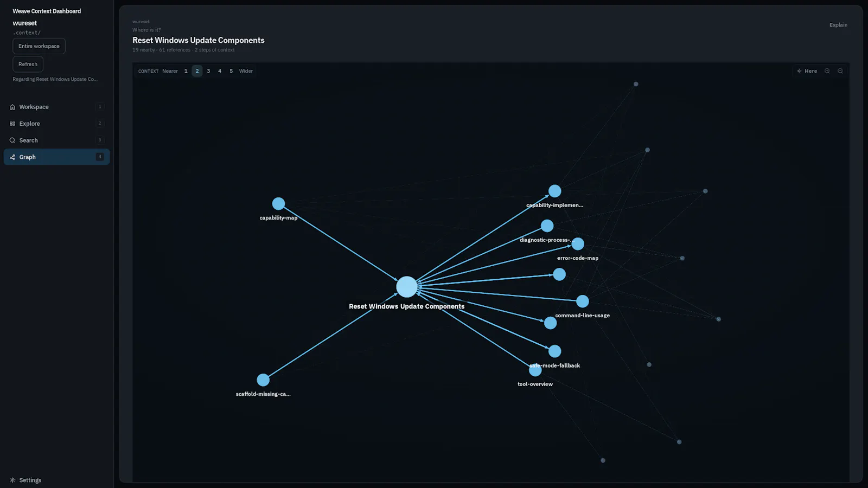Click the Refresh button
This screenshot has width=868, height=488.
28,64
